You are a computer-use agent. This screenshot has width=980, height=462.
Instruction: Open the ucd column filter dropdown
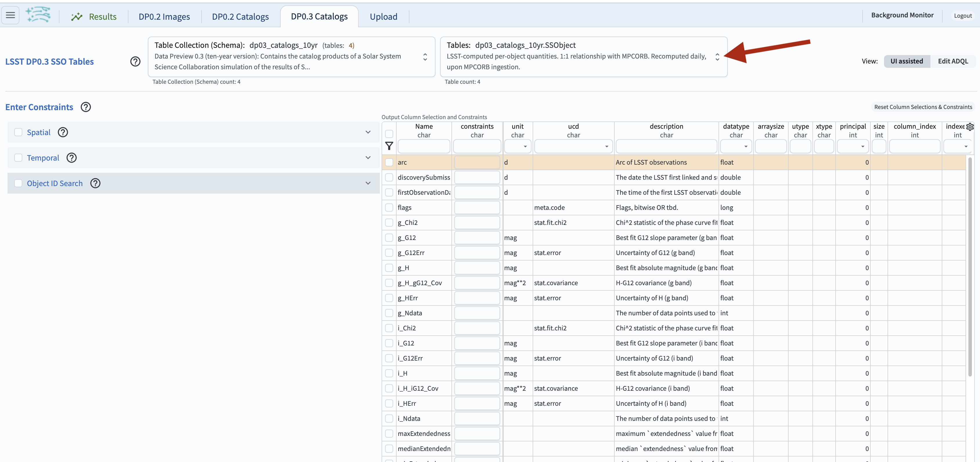coord(607,146)
